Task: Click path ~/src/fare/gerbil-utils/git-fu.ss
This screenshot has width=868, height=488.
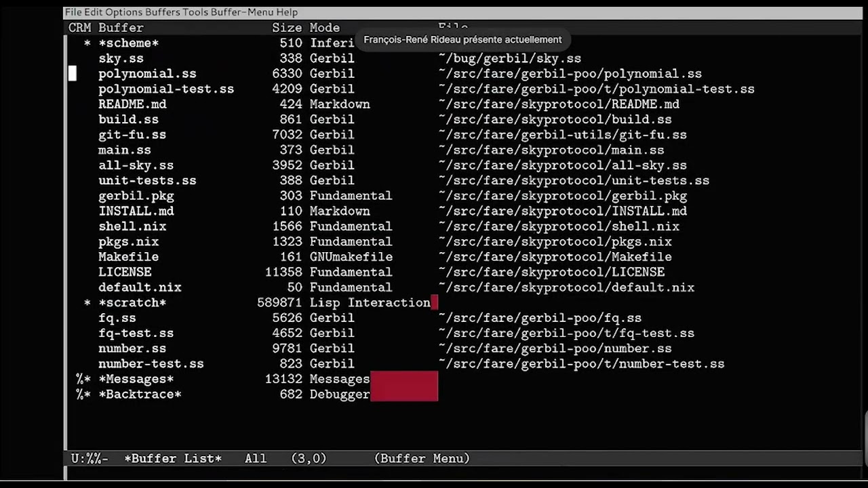Action: click(x=563, y=135)
